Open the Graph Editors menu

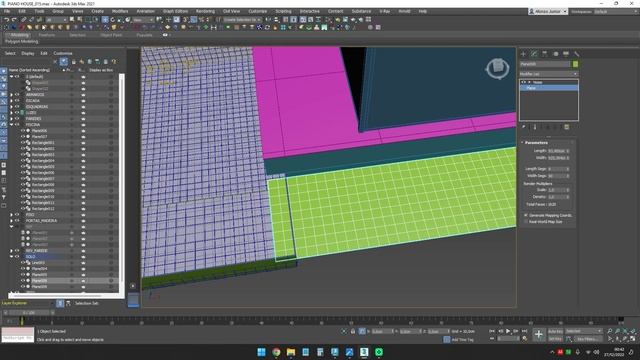pos(176,11)
